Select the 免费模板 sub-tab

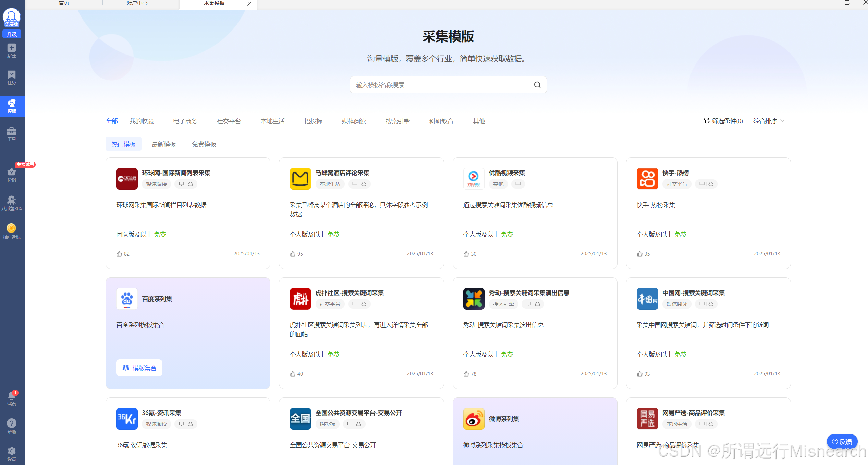[x=204, y=144]
